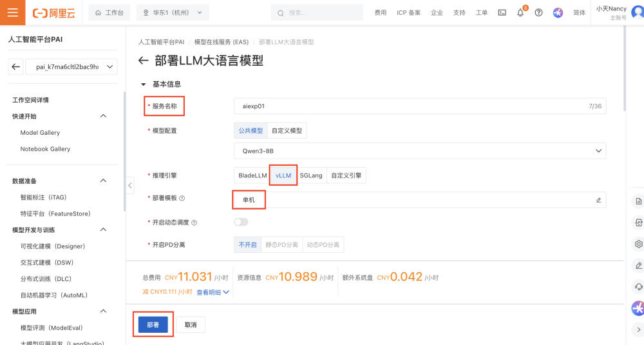Open 特征平台 (FeatureStore)

tap(55, 213)
